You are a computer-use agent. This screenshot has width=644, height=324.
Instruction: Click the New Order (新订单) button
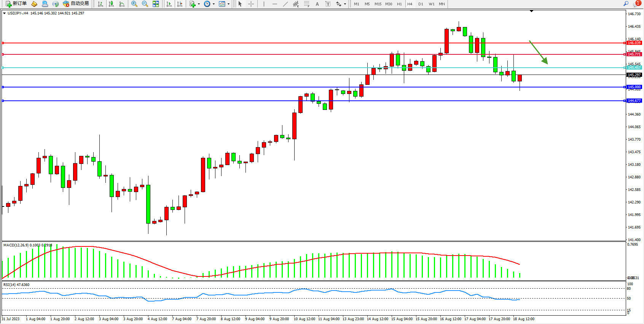pos(16,4)
